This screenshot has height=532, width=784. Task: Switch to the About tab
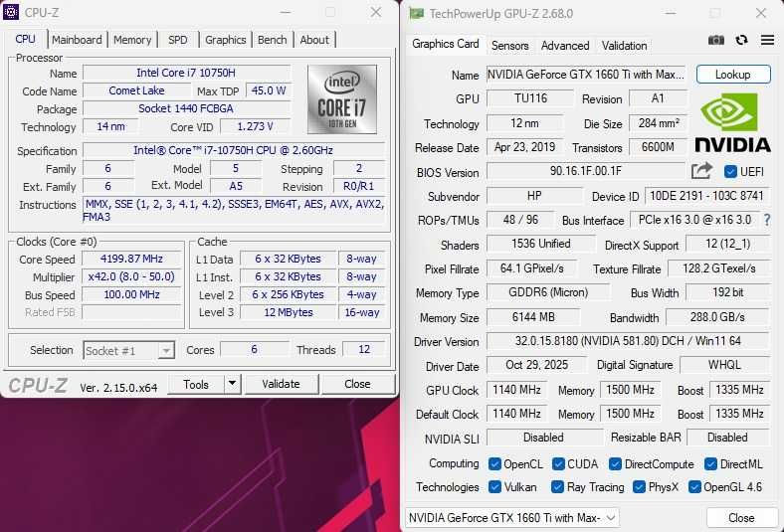[x=314, y=40]
